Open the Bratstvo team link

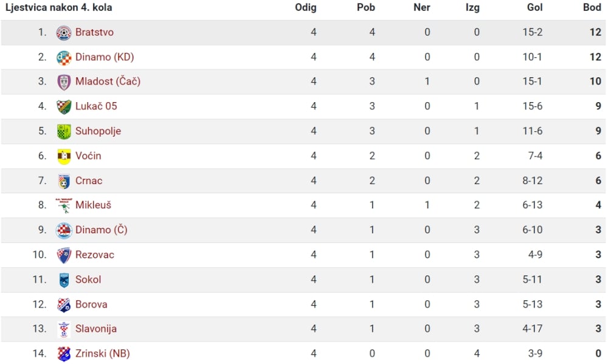(x=94, y=32)
